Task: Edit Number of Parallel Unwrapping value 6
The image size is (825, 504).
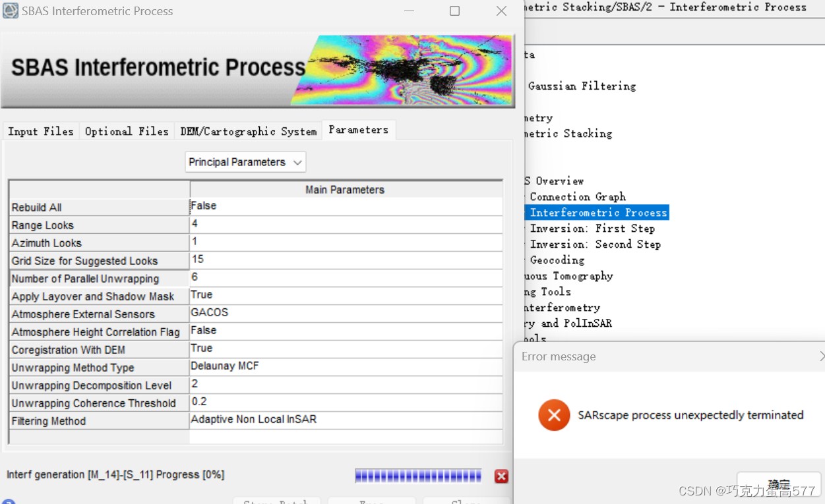Action: coord(346,277)
